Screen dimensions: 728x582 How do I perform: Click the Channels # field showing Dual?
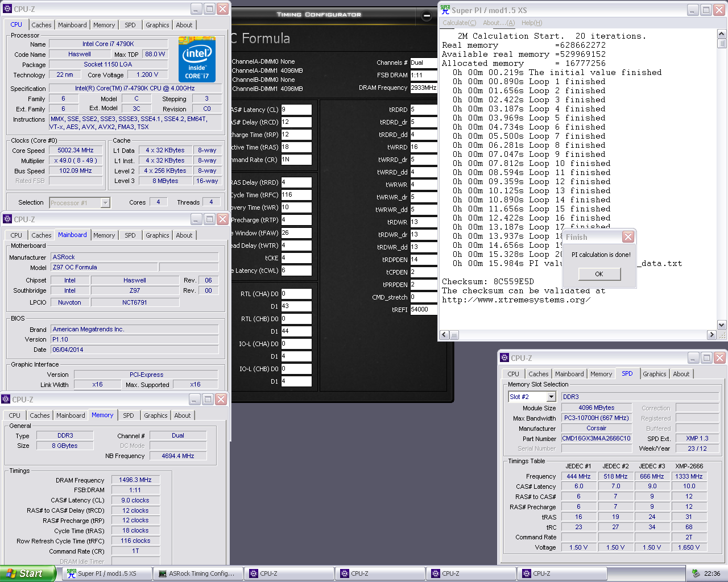[424, 63]
